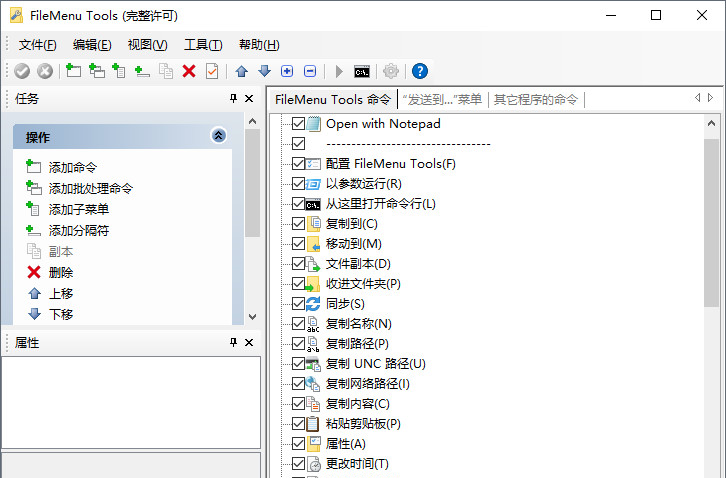
Task: Close the 任务 panel
Action: [x=249, y=98]
